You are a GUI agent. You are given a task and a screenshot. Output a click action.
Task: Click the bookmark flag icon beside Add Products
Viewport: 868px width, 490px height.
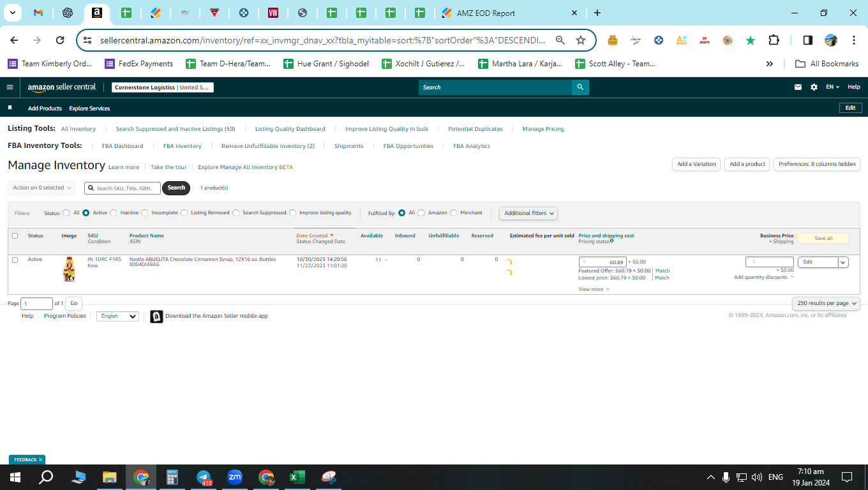[10, 108]
